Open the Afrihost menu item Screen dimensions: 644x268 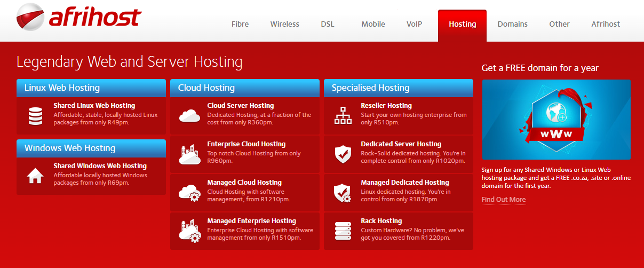[x=606, y=24]
